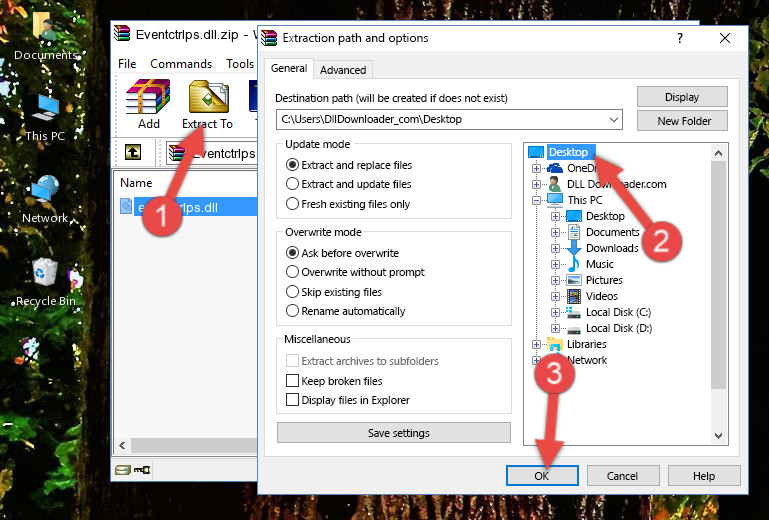This screenshot has width=769, height=520.
Task: Expand the Local Disk (C:) node
Action: [555, 312]
